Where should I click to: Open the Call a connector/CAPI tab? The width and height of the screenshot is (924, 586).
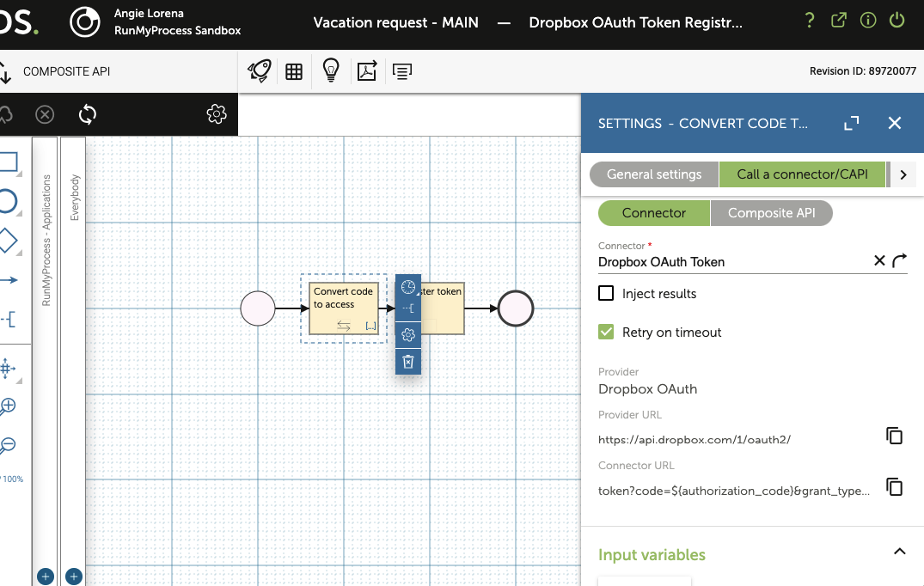pos(802,174)
